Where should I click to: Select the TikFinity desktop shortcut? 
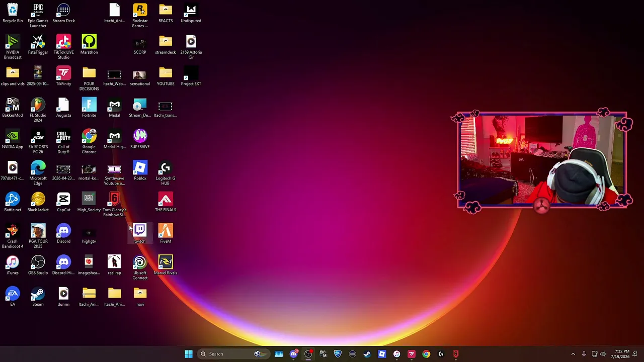coord(63,76)
